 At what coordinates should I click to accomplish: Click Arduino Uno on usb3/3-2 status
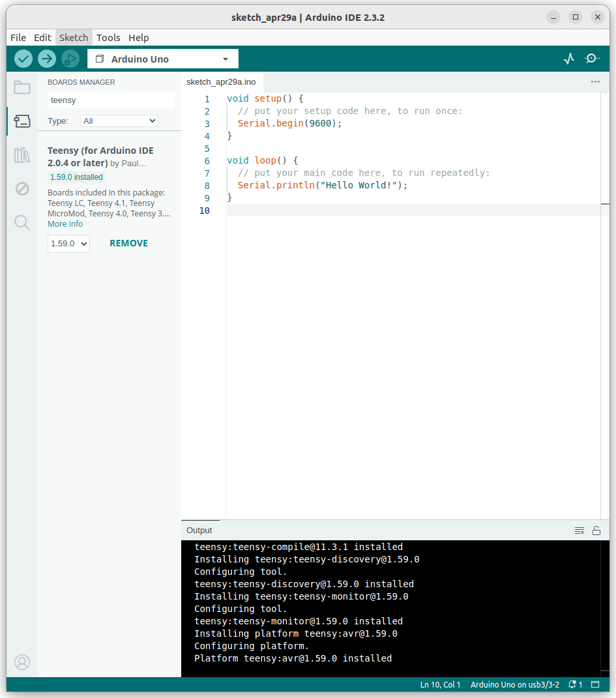pyautogui.click(x=515, y=685)
